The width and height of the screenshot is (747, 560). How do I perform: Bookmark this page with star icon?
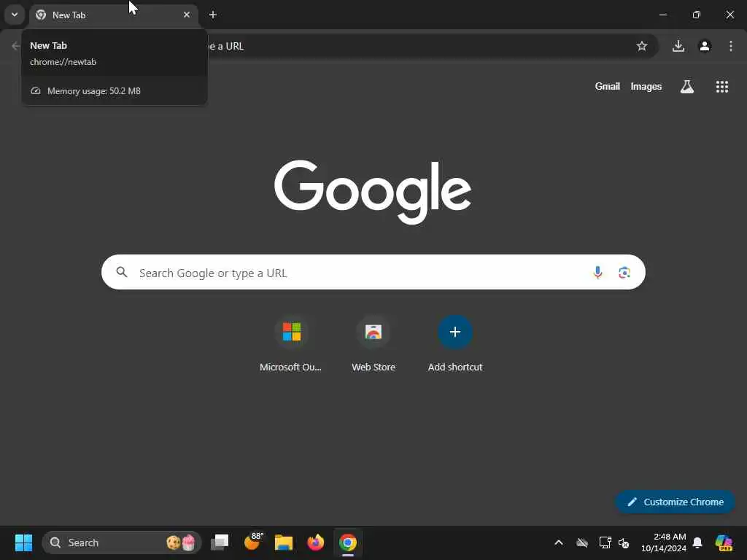coord(642,46)
